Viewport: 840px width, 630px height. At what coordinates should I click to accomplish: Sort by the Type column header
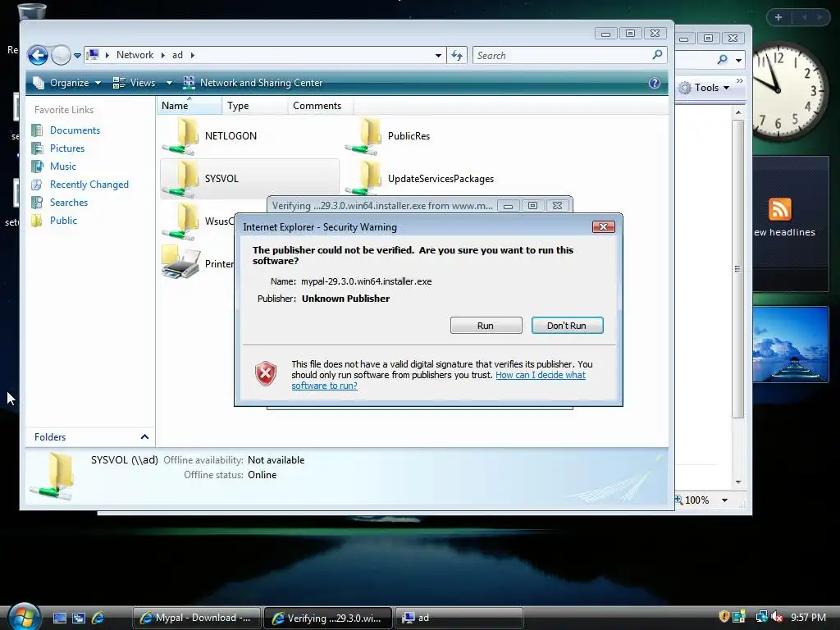[x=255, y=106]
